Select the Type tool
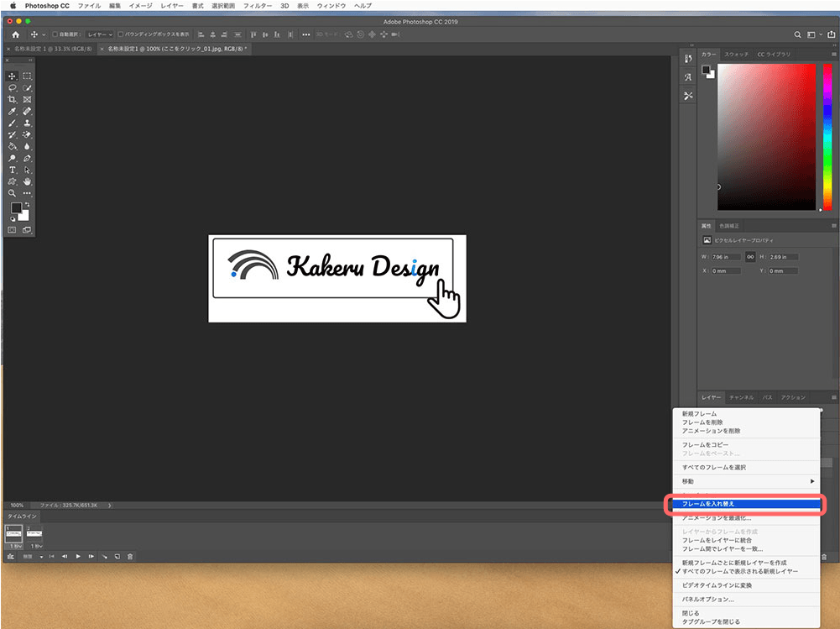The image size is (840, 629). tap(12, 170)
